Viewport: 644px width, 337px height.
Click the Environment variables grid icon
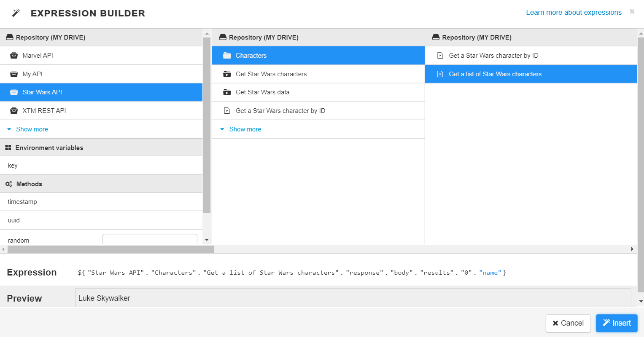8,148
